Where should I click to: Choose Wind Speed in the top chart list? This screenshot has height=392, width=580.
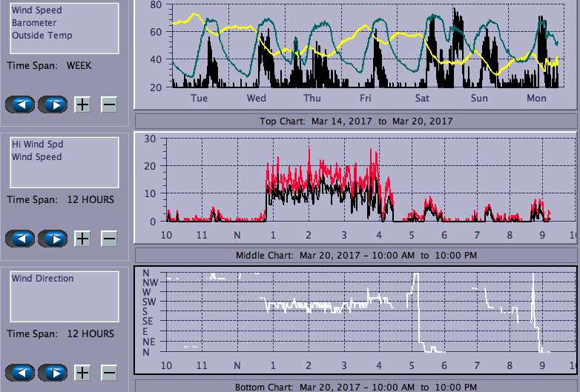click(x=36, y=10)
